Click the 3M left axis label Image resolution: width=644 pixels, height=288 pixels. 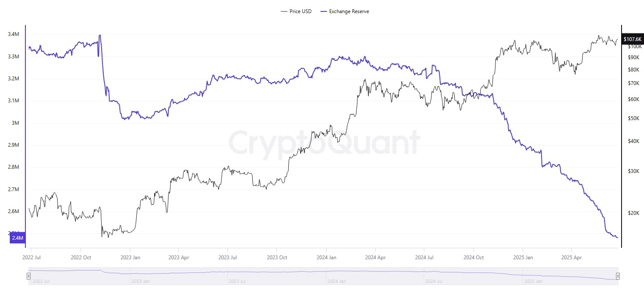coord(15,123)
